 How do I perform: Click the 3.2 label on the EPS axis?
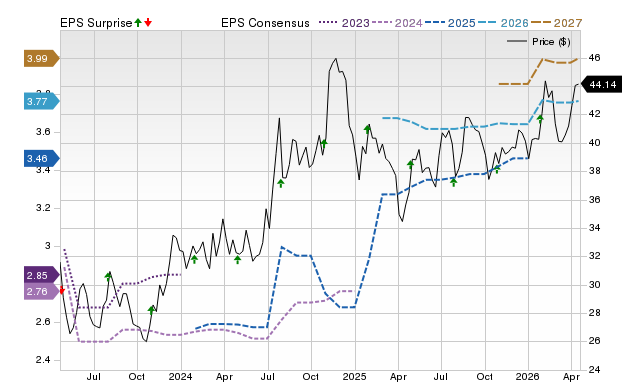42,208
